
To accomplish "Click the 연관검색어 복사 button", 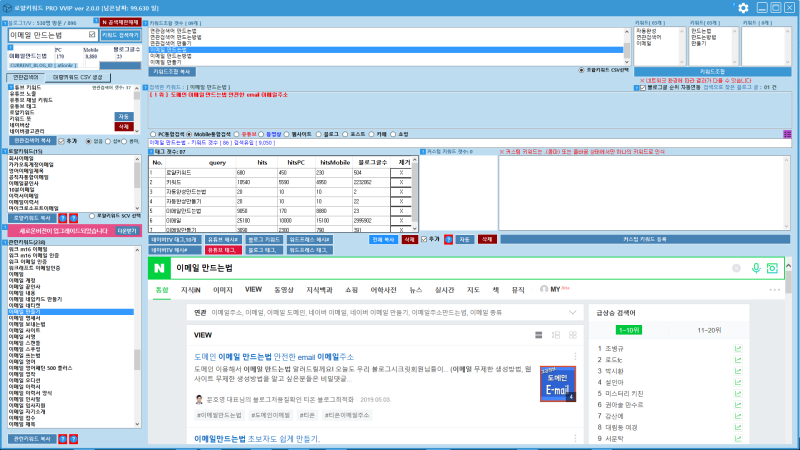I will pos(32,141).
